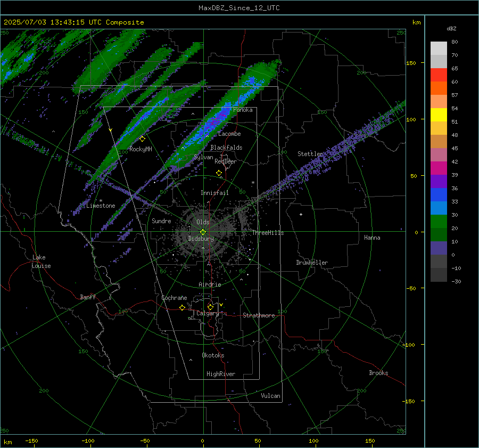The height and width of the screenshot is (448, 479).
Task: Click the Brooks city label
Action: (378, 373)
